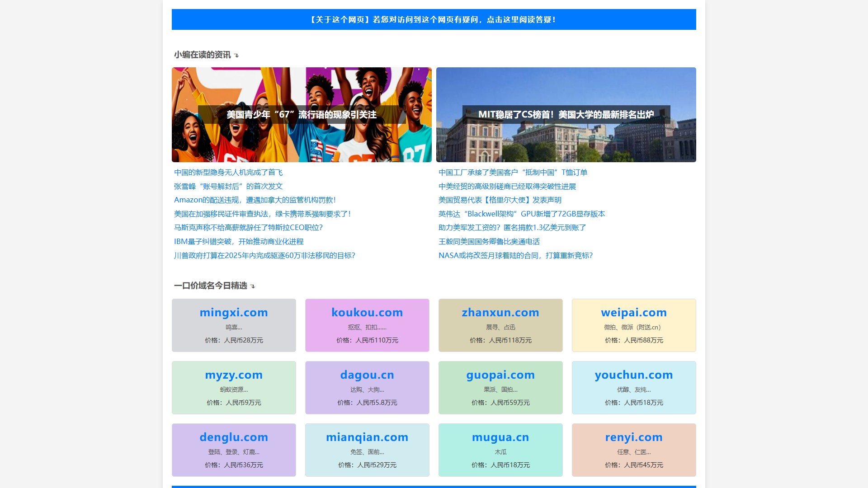This screenshot has width=868, height=488.
Task: Open the stealth drone first flight news link
Action: (228, 172)
